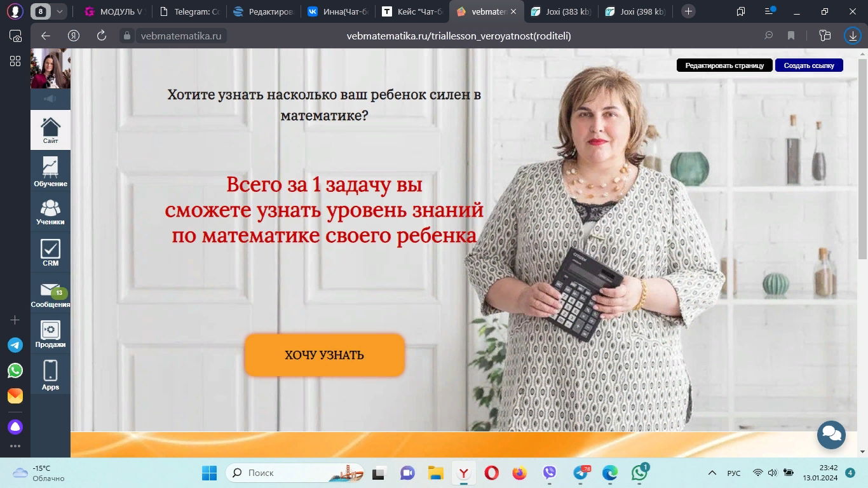
Task: Open the browser profile account icon
Action: 15,11
